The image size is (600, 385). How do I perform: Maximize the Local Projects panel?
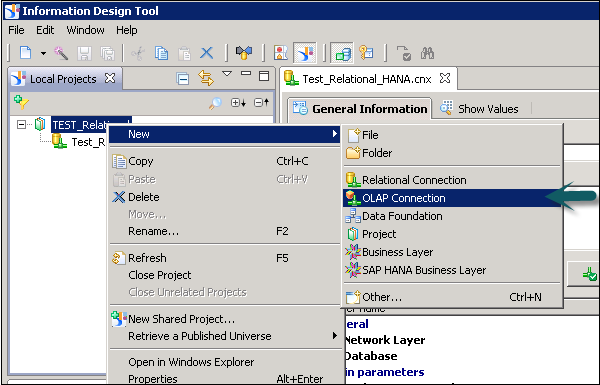264,76
